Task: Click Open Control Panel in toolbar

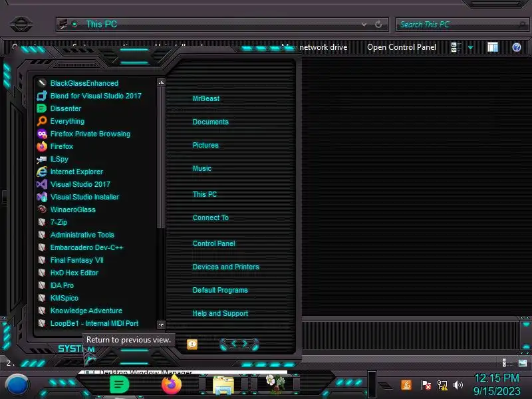Action: click(x=402, y=47)
